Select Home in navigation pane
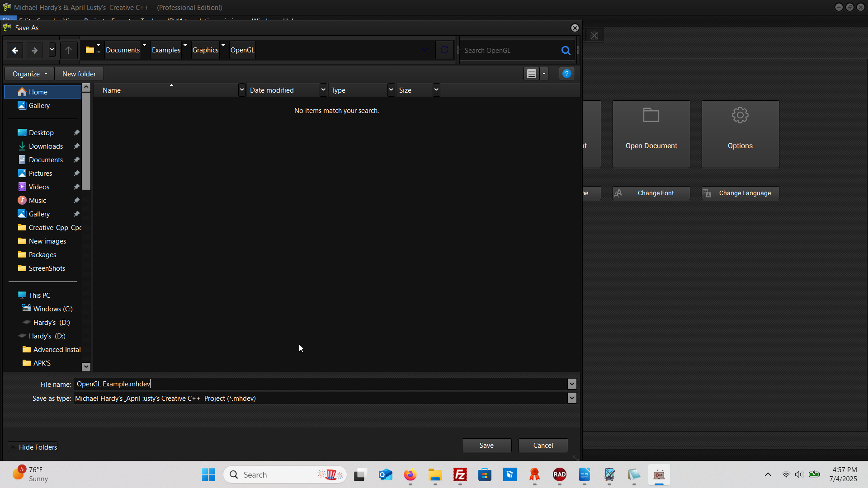Screen dimensions: 868x488 tap(43, 92)
